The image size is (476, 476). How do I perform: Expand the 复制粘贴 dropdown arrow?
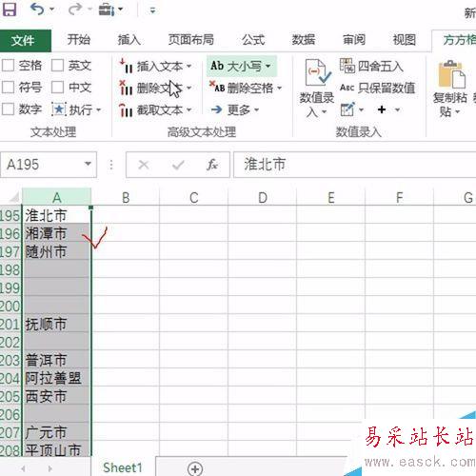pyautogui.click(x=457, y=112)
